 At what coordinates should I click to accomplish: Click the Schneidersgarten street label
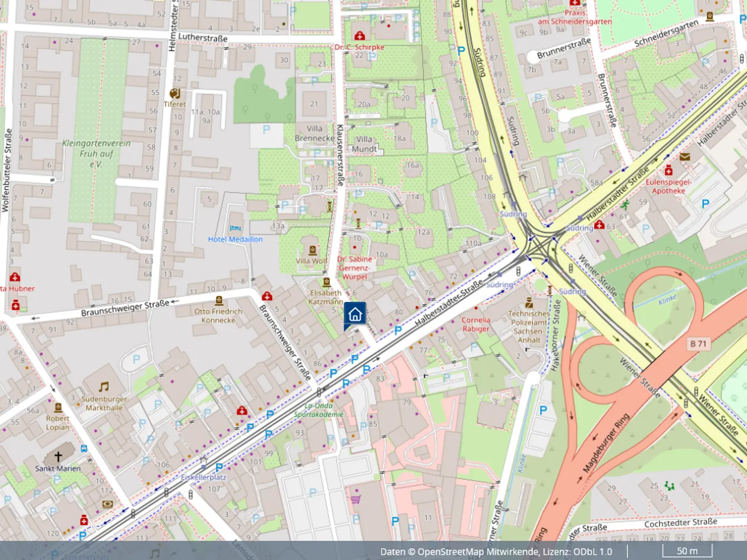[x=667, y=33]
